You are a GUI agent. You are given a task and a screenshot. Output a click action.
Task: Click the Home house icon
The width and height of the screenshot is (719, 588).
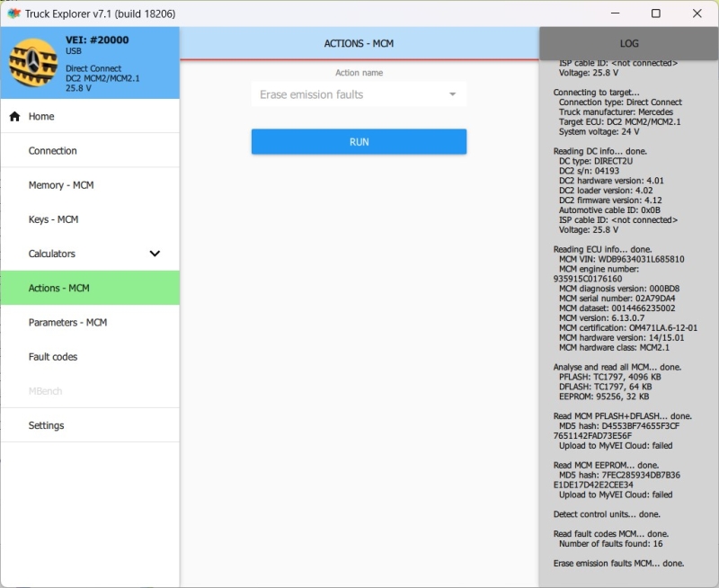[x=14, y=117]
